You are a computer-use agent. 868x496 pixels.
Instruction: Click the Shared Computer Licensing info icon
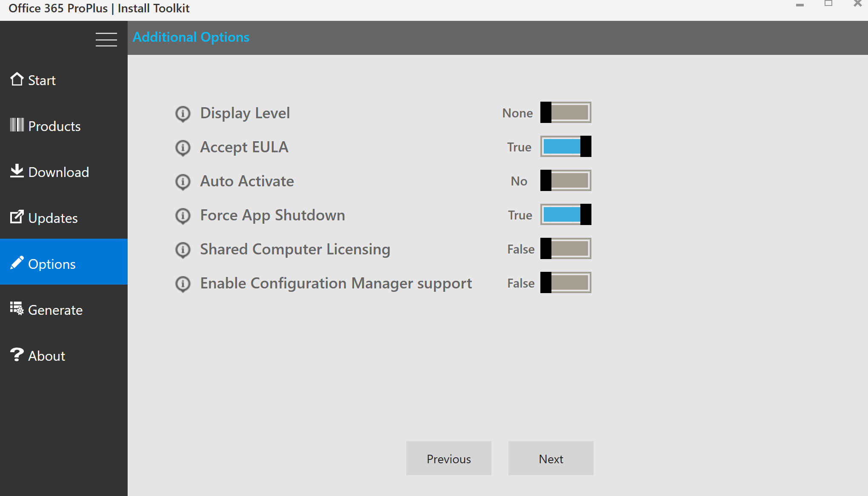(x=183, y=250)
